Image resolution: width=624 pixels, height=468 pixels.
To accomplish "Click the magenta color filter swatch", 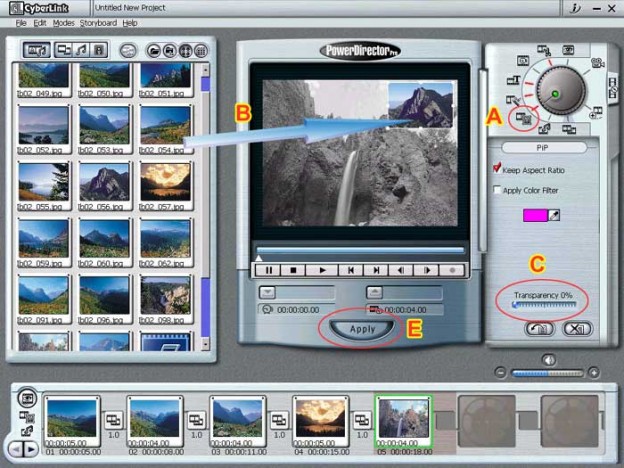I will coord(535,215).
